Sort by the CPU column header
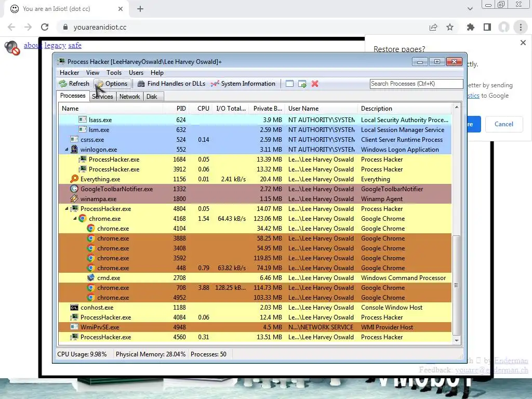Viewport: 532px width, 399px height. [x=200, y=109]
